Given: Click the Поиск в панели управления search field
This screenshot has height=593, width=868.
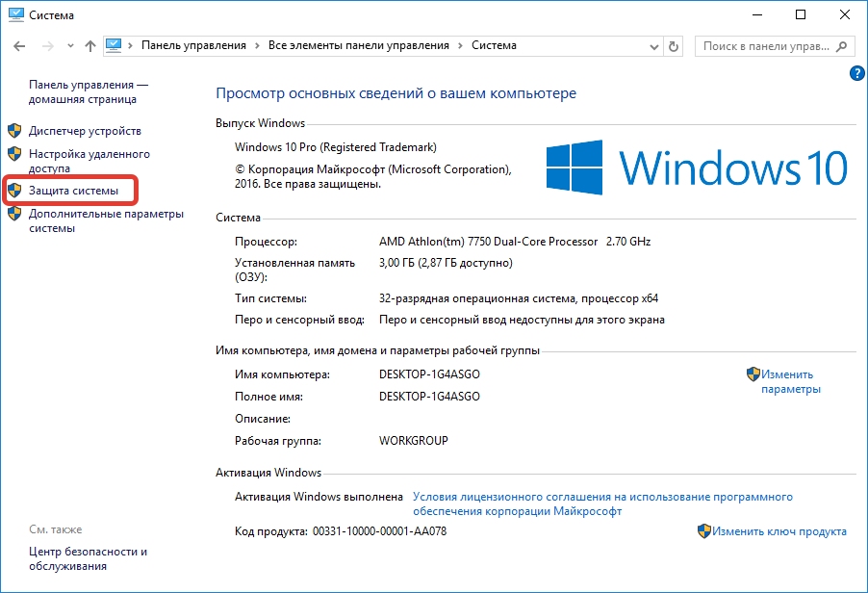Looking at the screenshot, I should click(x=764, y=45).
